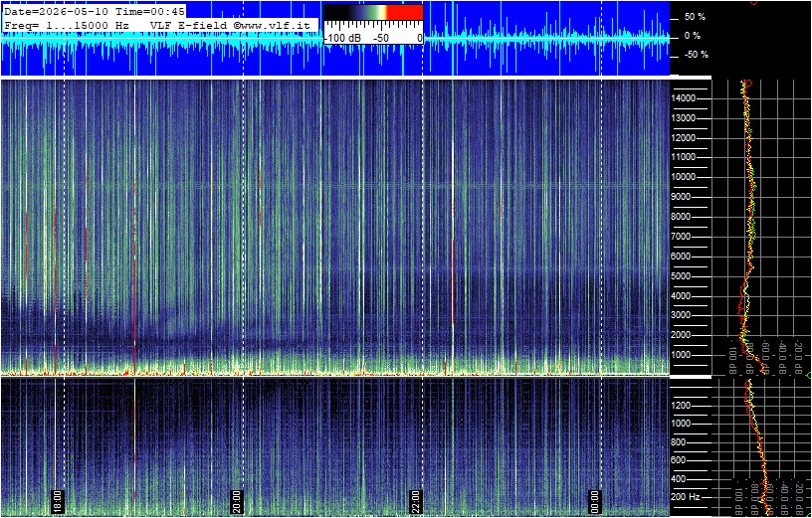This screenshot has height=518, width=812.
Task: Click the 8000 frequency axis label
Action: 682,217
